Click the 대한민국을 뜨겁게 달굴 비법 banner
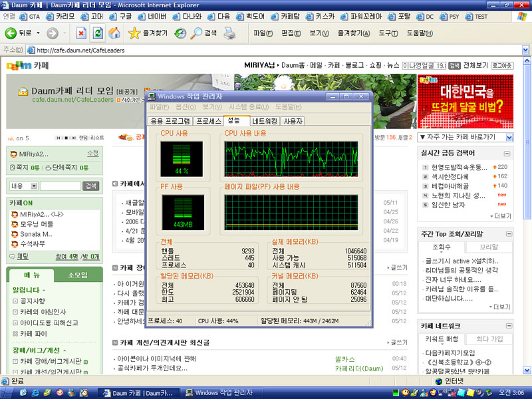The width and height of the screenshot is (532, 399). tap(465, 101)
